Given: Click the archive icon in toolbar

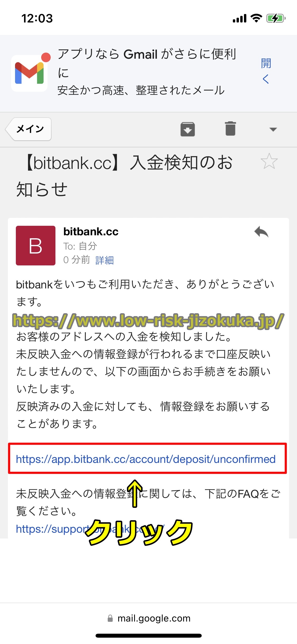Looking at the screenshot, I should pos(188,129).
